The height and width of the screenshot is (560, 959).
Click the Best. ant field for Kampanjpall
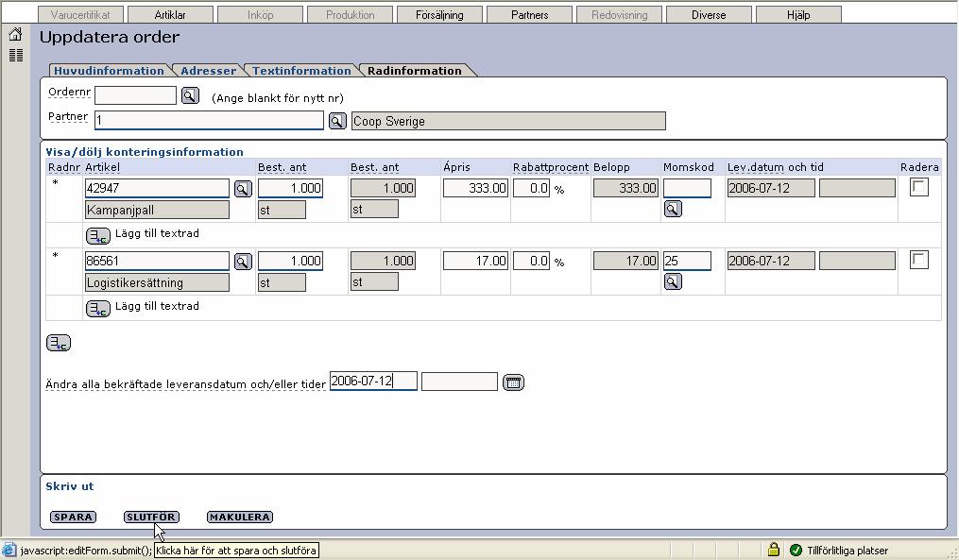click(290, 188)
